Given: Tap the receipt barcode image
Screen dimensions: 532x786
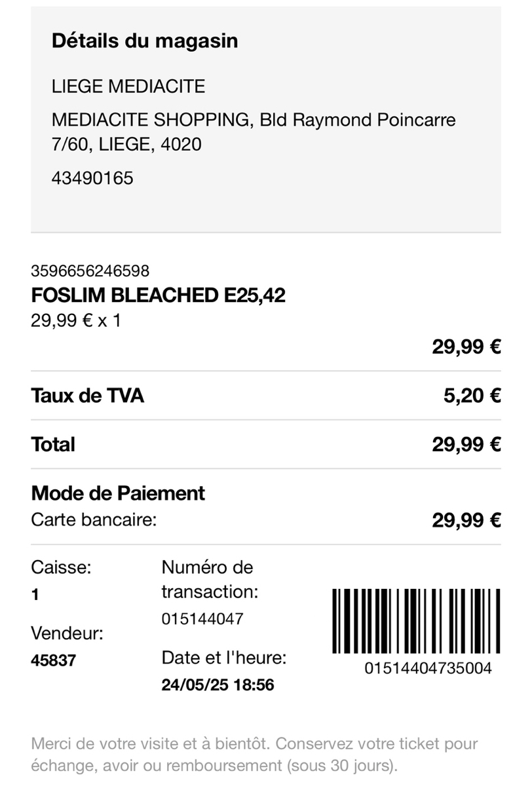Looking at the screenshot, I should point(417,621).
